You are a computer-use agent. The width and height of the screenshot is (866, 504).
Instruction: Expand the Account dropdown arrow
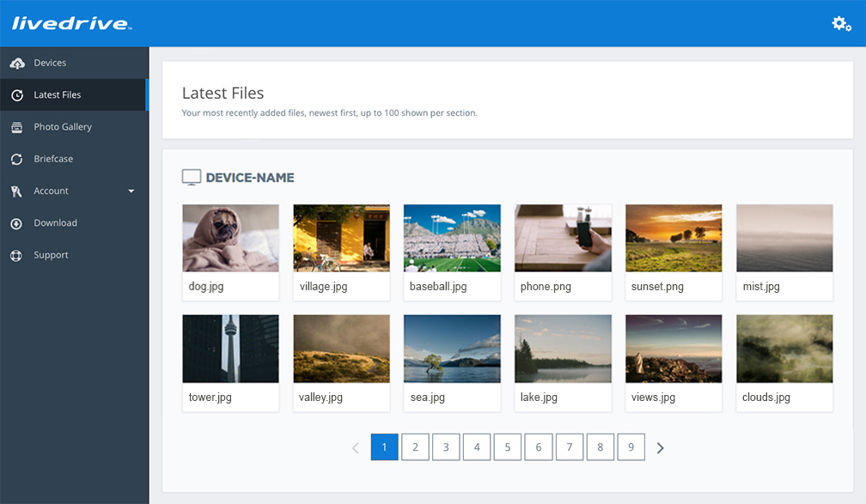click(x=131, y=191)
